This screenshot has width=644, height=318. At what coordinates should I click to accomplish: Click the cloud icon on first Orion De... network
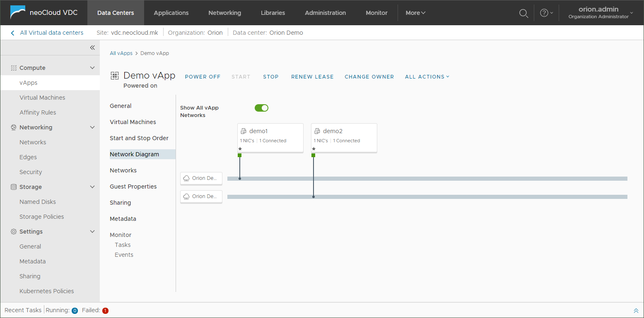(187, 178)
